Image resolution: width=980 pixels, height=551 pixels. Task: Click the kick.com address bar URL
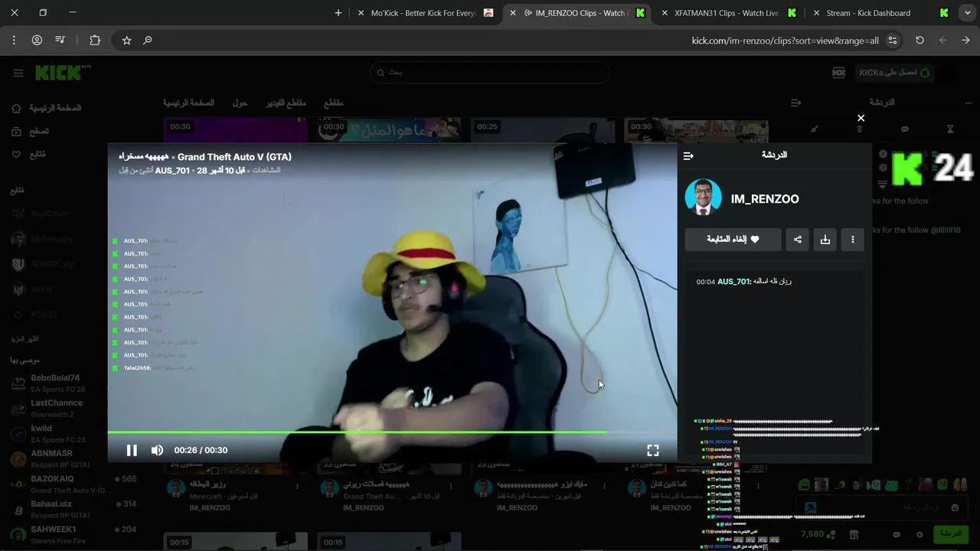[x=785, y=41]
